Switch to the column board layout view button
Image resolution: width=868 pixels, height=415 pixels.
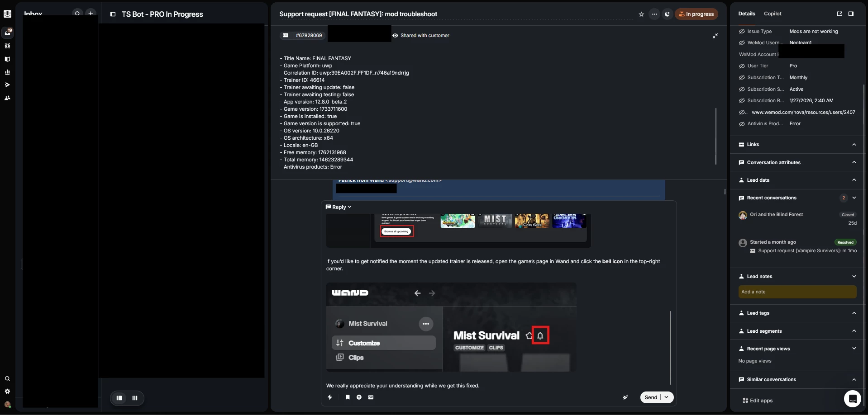[x=134, y=398]
